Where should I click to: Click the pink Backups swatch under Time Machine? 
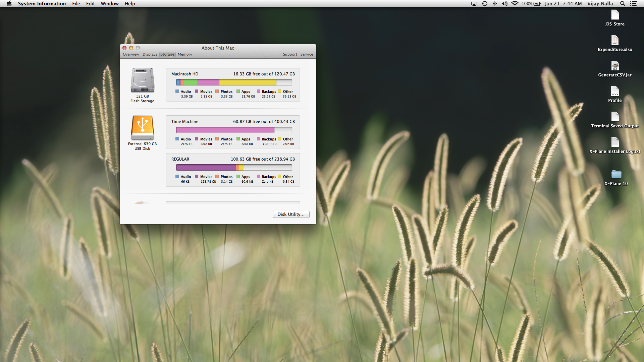[259, 139]
